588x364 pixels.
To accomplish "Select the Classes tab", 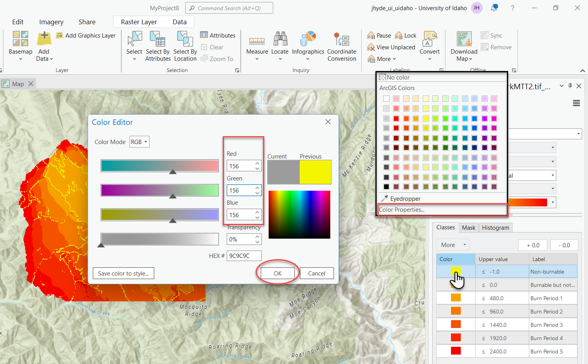I will pos(446,227).
